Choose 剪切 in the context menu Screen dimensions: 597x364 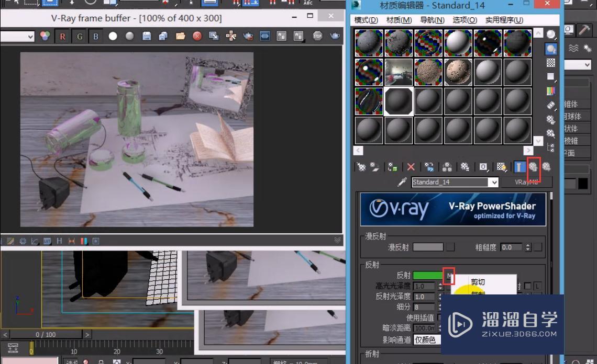click(478, 282)
